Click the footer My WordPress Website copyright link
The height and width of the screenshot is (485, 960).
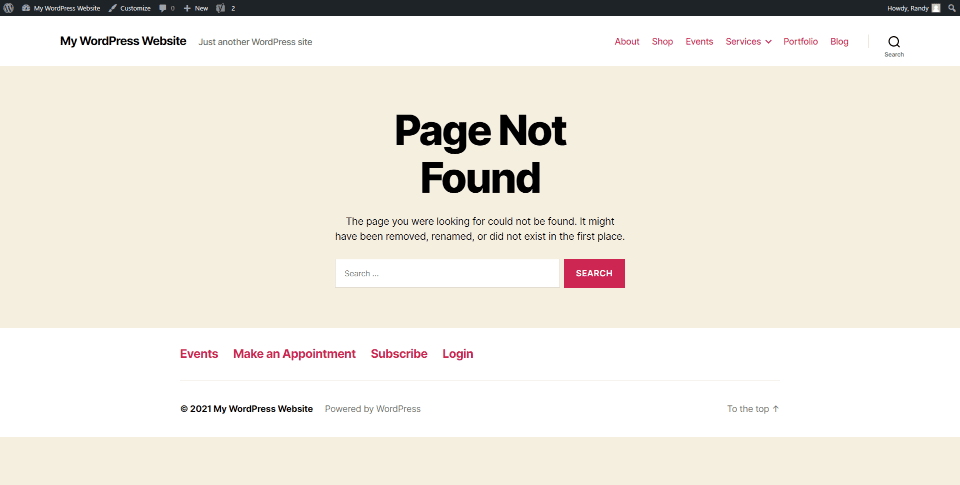pyautogui.click(x=263, y=408)
